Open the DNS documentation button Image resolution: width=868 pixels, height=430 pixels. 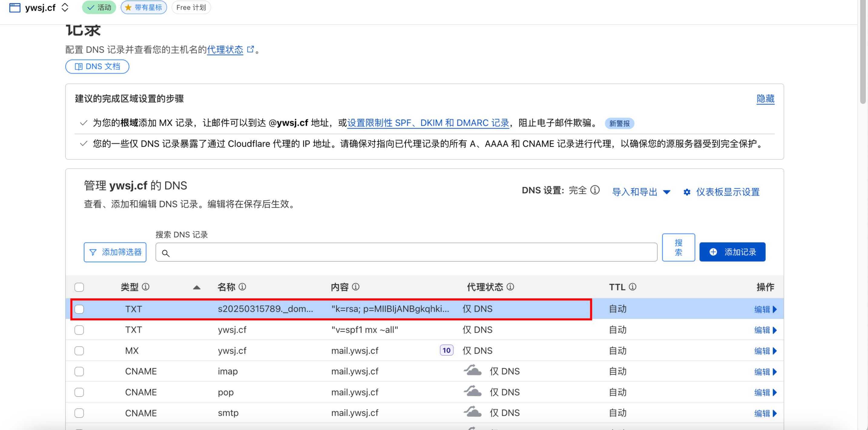(97, 66)
